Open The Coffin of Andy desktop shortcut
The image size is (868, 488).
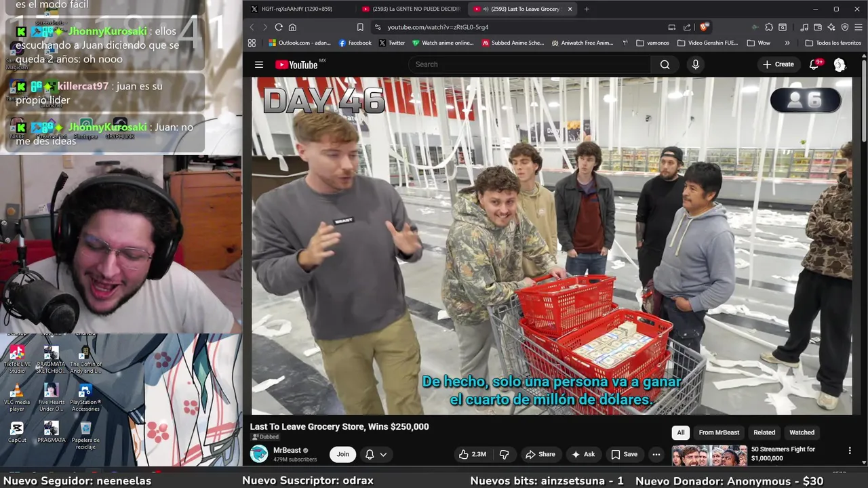point(85,359)
